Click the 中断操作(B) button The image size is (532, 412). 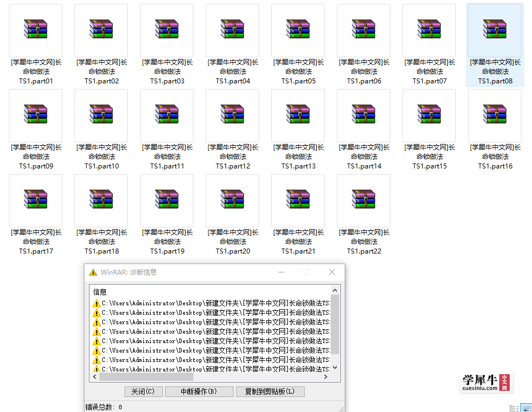coord(199,391)
